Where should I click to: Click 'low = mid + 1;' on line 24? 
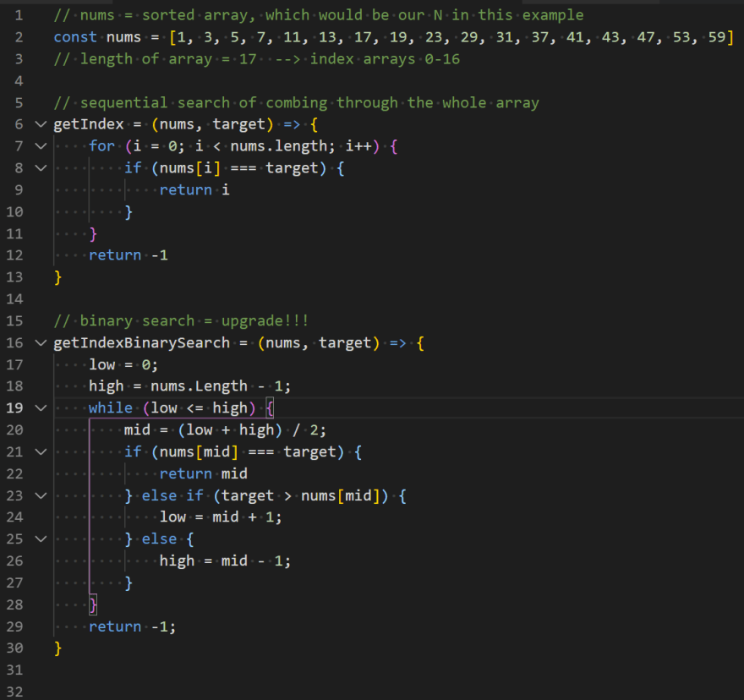(x=221, y=517)
